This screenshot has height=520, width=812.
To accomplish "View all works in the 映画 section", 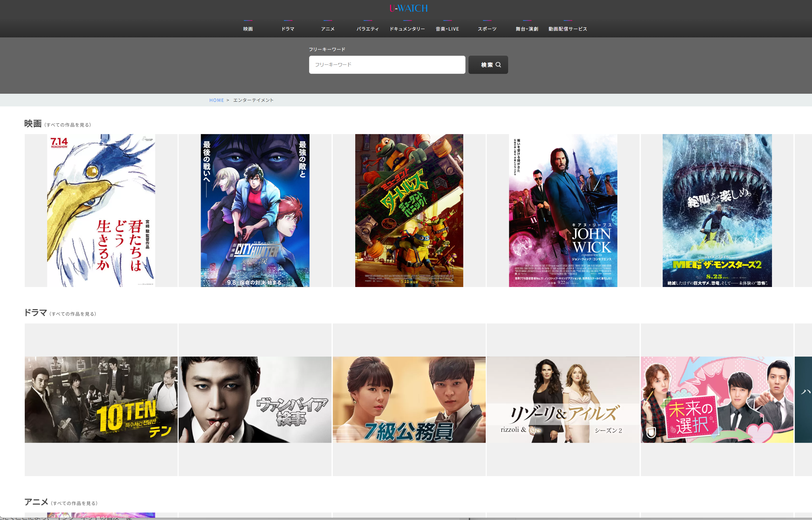I will [67, 125].
